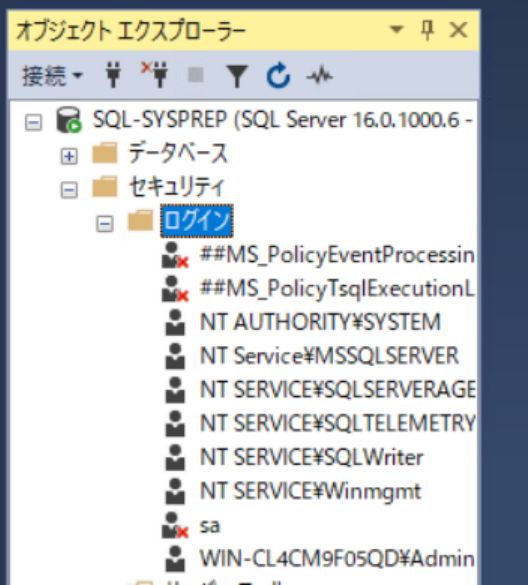Select the NT SERVICE¥SQLTELEMETRY login
This screenshot has height=585, width=528.
tap(337, 423)
